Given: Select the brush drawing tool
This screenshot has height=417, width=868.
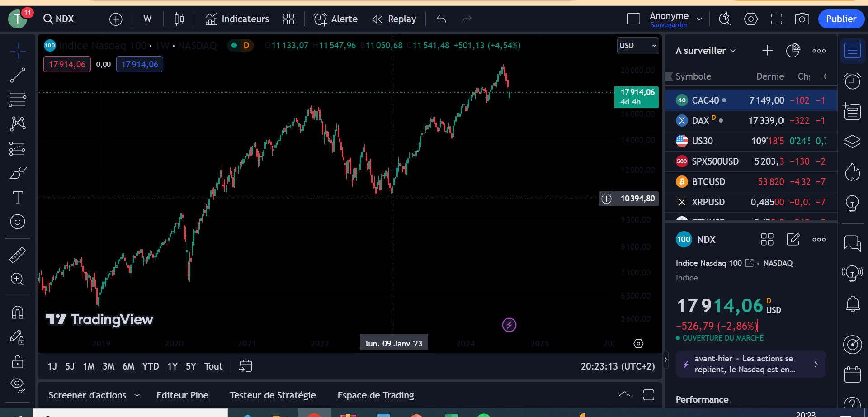Looking at the screenshot, I should click(18, 173).
